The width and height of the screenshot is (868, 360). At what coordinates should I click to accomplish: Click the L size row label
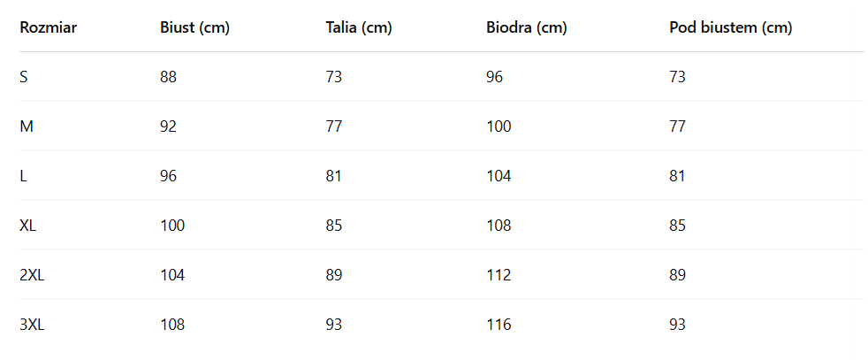pyautogui.click(x=24, y=176)
